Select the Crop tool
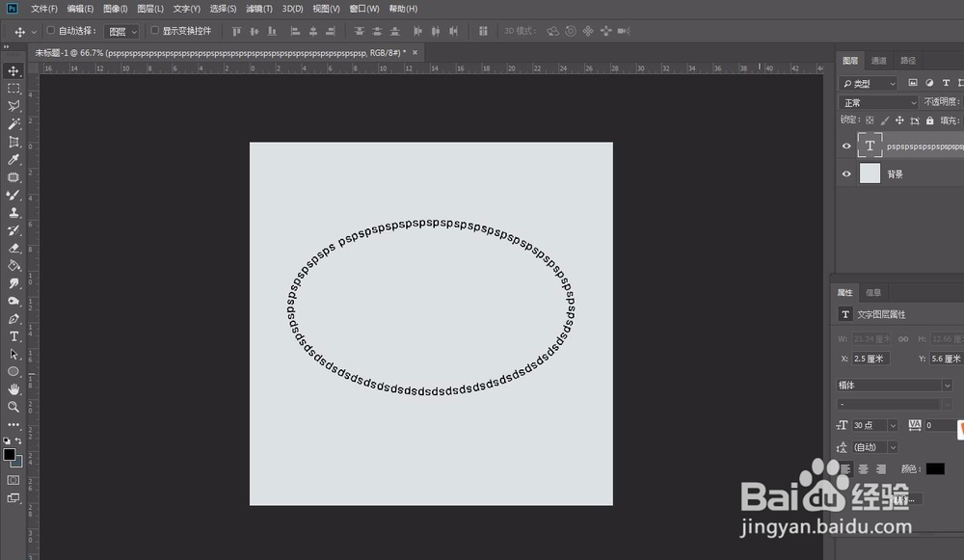The height and width of the screenshot is (560, 964). (13, 142)
